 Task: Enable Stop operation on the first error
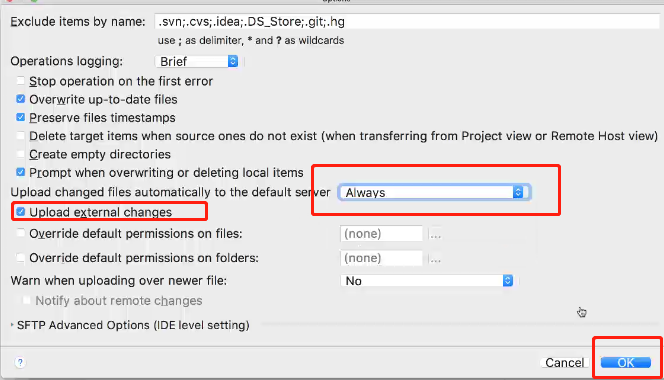(x=20, y=80)
